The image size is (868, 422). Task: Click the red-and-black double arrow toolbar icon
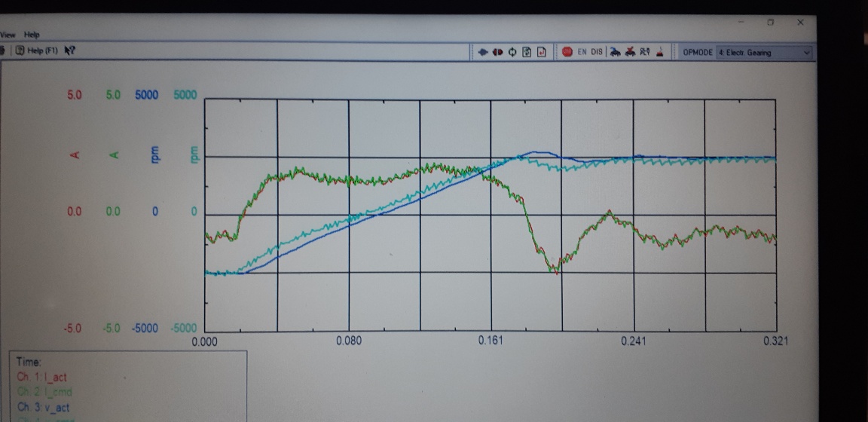coord(497,52)
